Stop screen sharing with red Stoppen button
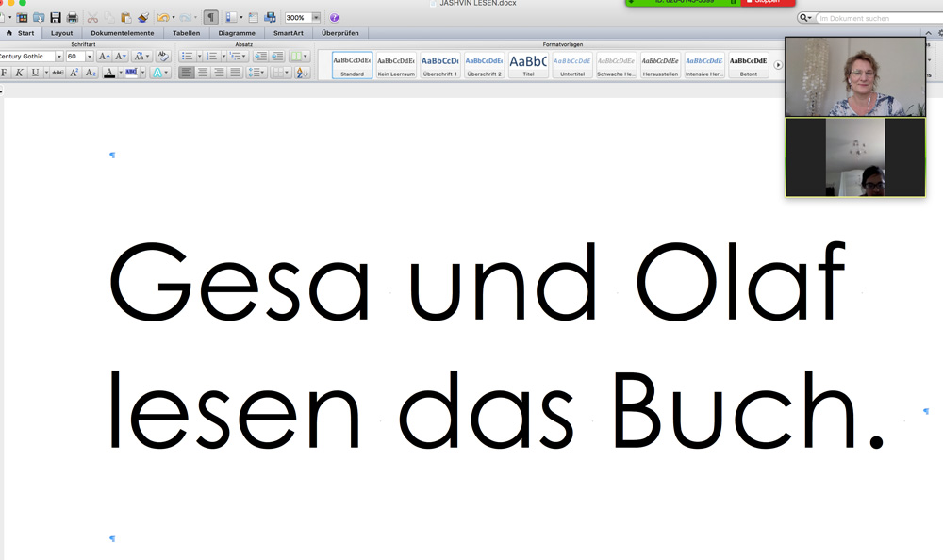The width and height of the screenshot is (943, 560). click(768, 3)
